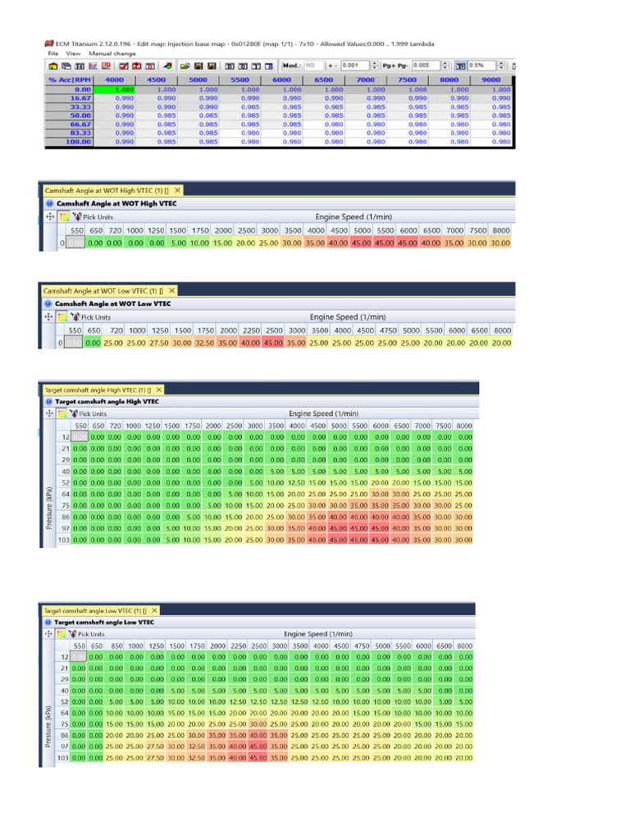
Task: Click Pick Units in WOT High VTEC panel
Action: click(94, 217)
